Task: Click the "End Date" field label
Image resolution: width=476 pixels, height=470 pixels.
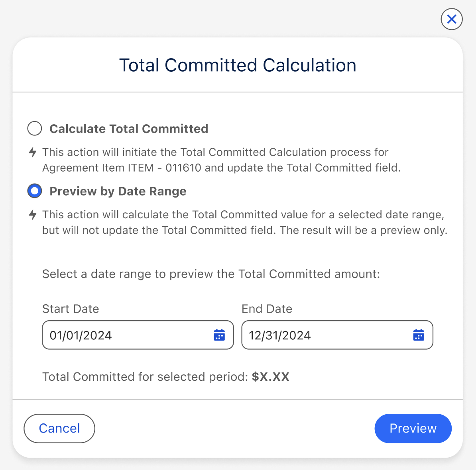Action: click(x=267, y=309)
